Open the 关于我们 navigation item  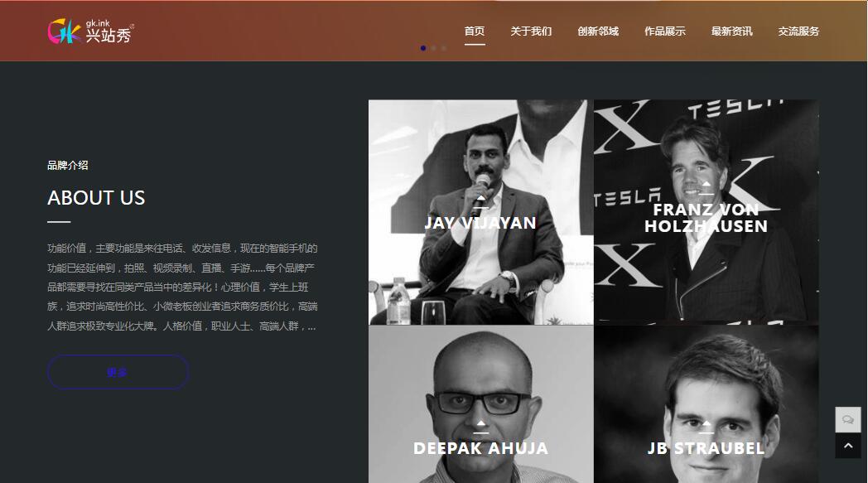[531, 31]
